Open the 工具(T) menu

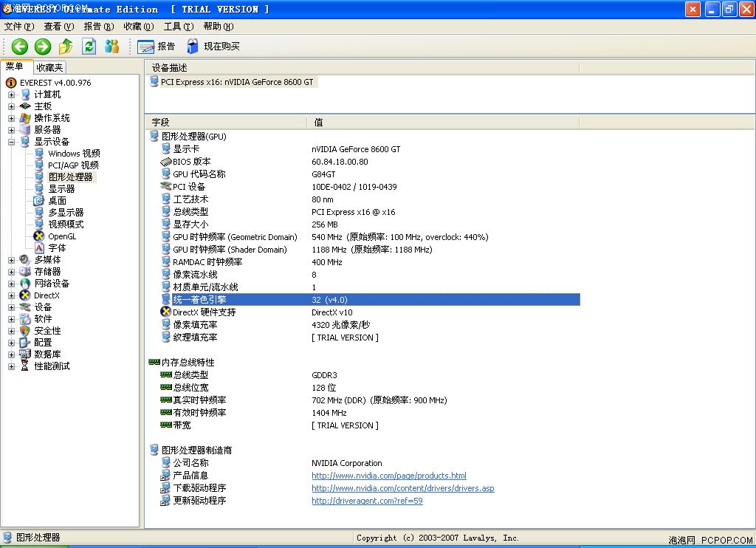pyautogui.click(x=179, y=27)
